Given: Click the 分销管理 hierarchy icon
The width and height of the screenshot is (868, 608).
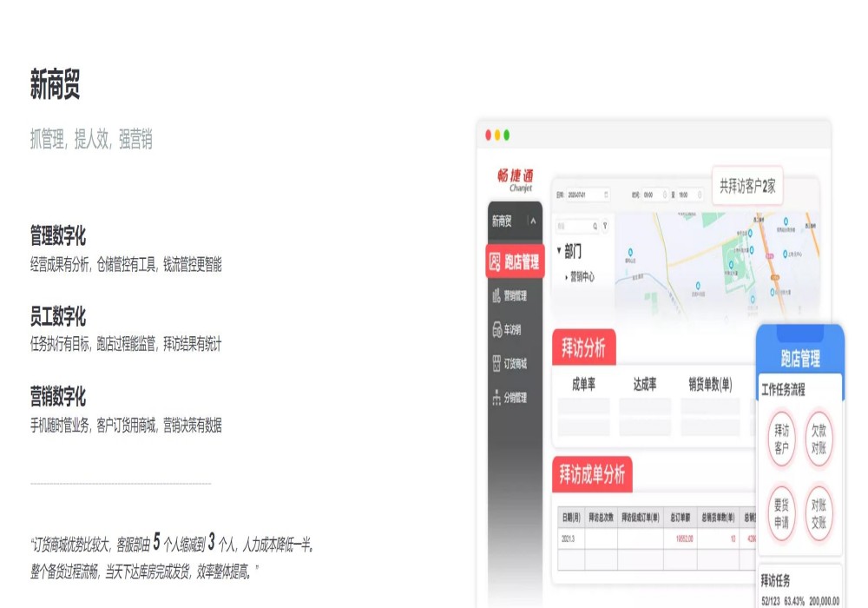Looking at the screenshot, I should (x=496, y=398).
